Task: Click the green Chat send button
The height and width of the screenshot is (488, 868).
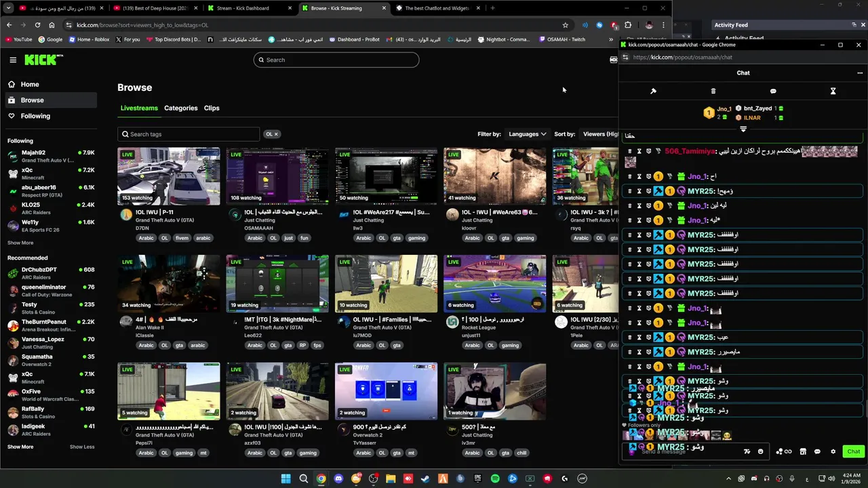Action: point(853,451)
